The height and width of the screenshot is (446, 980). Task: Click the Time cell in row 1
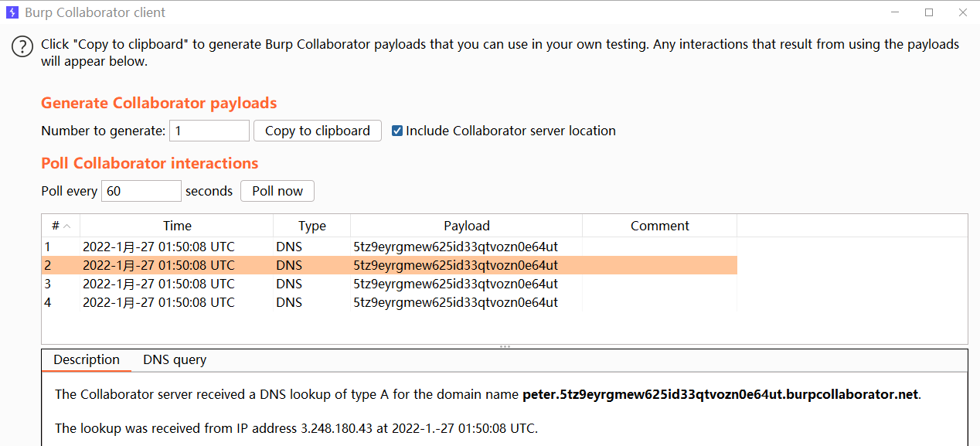click(x=177, y=247)
